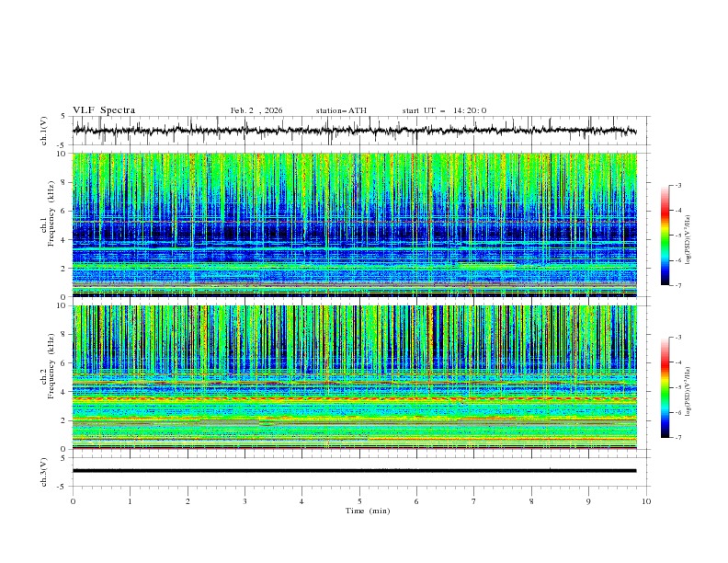
Task: Click the "-5" tick on ch.2 color bar
Action: coord(677,387)
